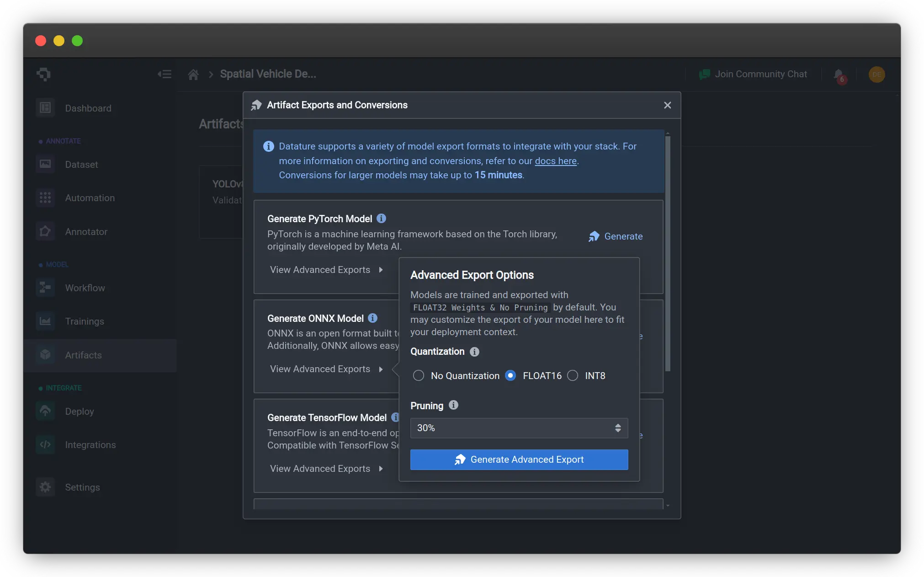Expand PyTorch View Advanced Exports
The width and height of the screenshot is (924, 577).
[326, 270]
